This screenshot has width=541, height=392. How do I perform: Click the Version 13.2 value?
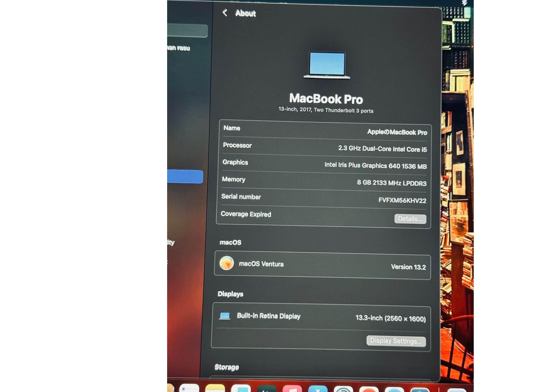point(408,267)
